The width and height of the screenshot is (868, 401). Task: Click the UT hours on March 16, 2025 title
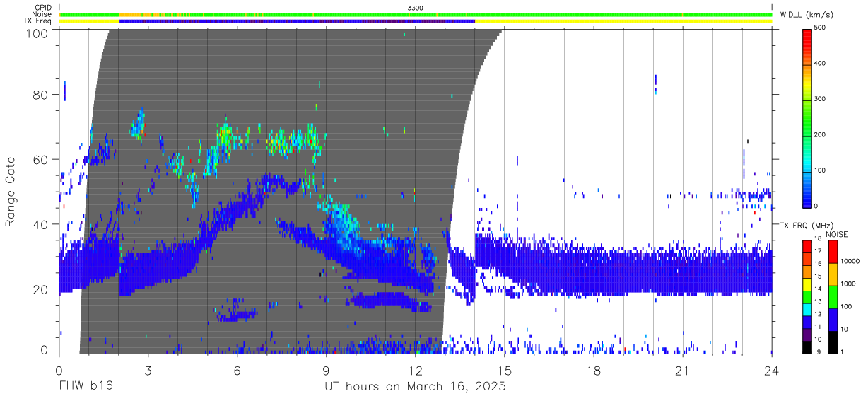click(x=415, y=388)
